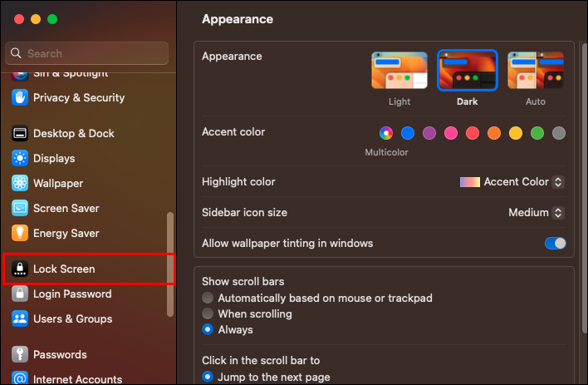The image size is (588, 385).
Task: Open Desktop & Dock icon in sidebar
Action: click(20, 133)
